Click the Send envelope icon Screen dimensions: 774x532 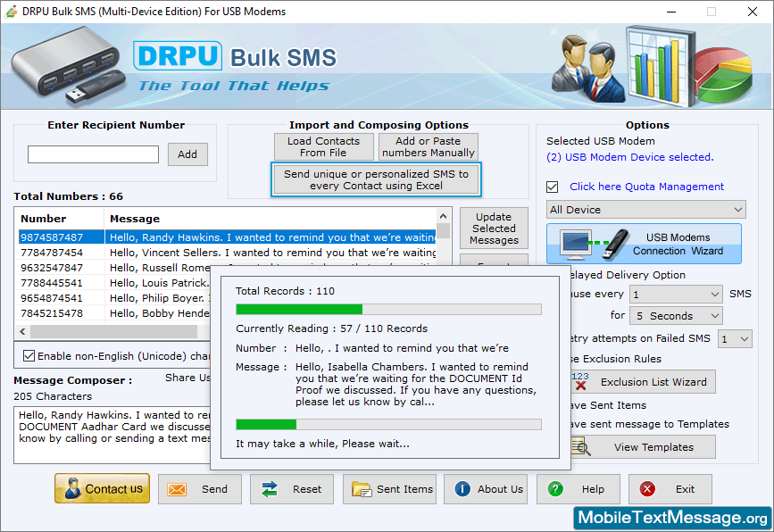[x=177, y=489]
